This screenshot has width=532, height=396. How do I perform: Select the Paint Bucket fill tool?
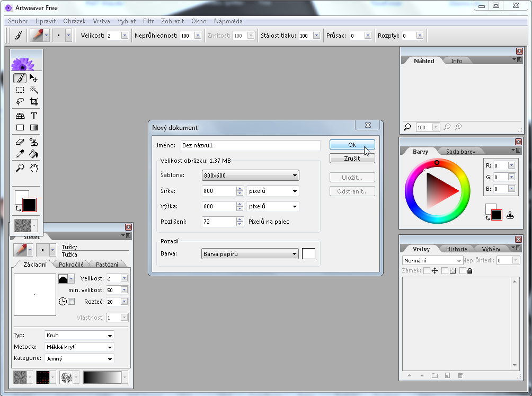pos(33,154)
